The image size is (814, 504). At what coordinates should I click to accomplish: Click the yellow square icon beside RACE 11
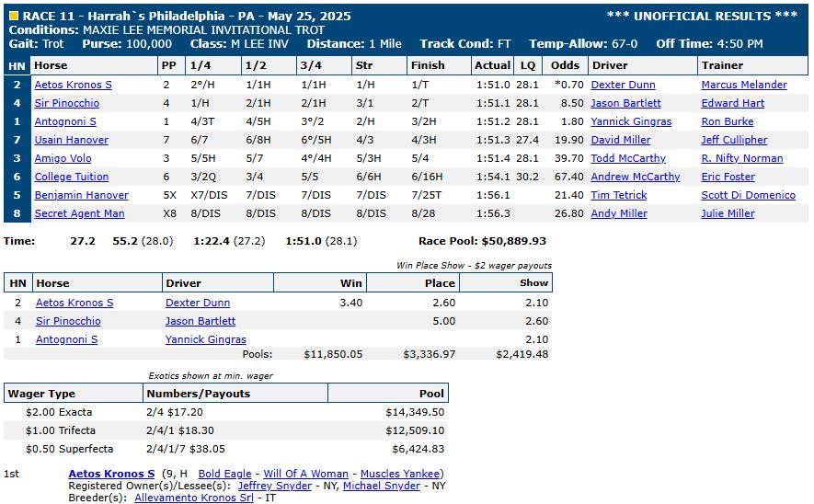[13, 17]
